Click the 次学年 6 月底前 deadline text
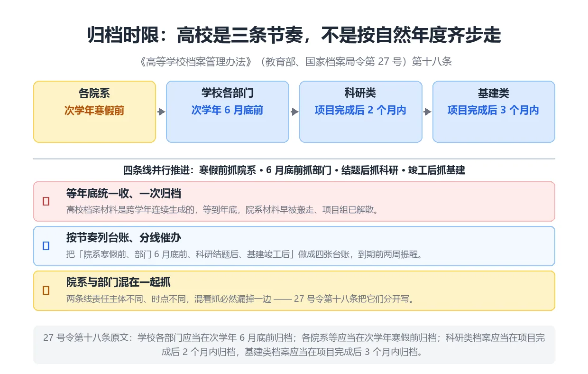 (x=228, y=111)
